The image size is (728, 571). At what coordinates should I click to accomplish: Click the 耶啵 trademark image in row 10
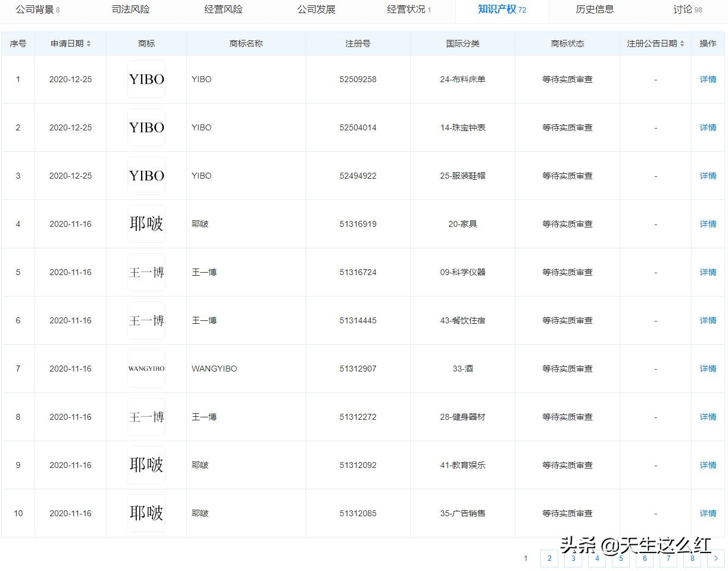(146, 513)
